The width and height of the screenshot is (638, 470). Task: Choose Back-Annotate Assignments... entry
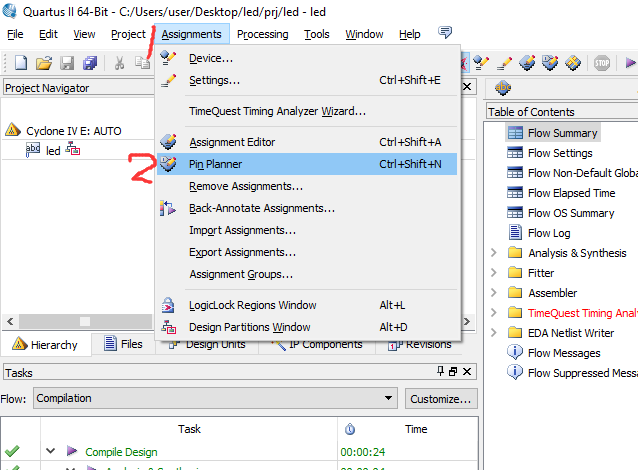tap(307, 208)
